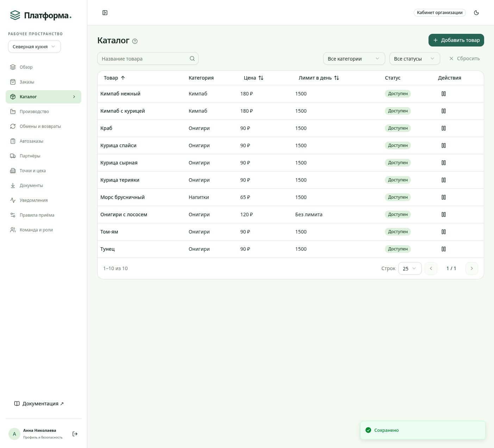Open the Все статусы filter
Screen dimensions: 494x448
(x=415, y=58)
